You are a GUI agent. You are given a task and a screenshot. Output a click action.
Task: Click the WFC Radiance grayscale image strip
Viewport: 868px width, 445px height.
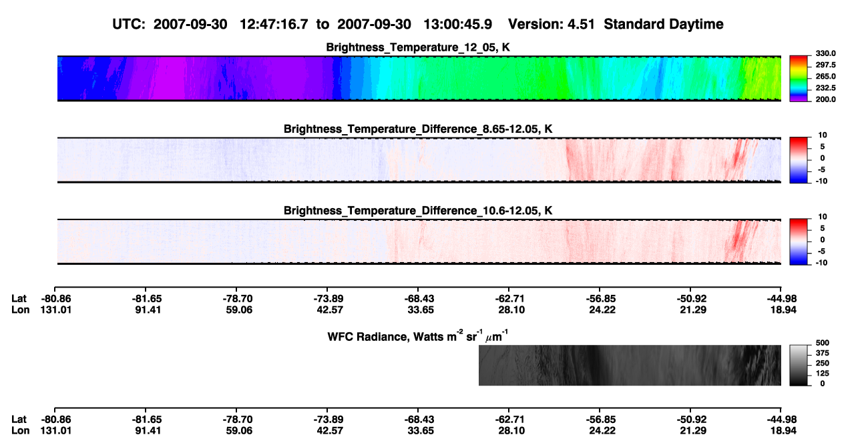[630, 365]
